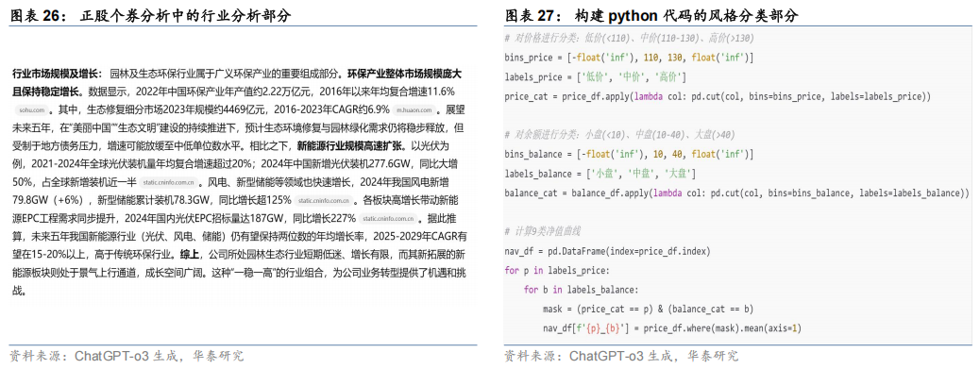Click the right figure's 资料来源 source line
The width and height of the screenshot is (980, 369).
(621, 357)
